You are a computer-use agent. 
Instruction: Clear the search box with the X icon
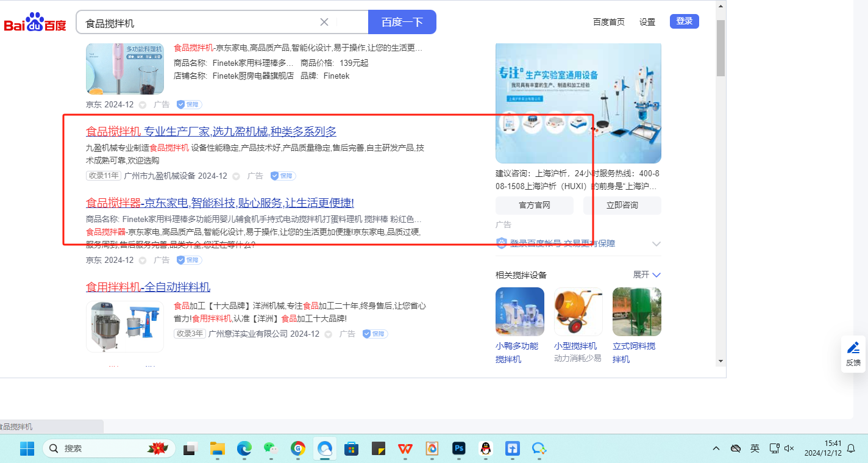(324, 22)
